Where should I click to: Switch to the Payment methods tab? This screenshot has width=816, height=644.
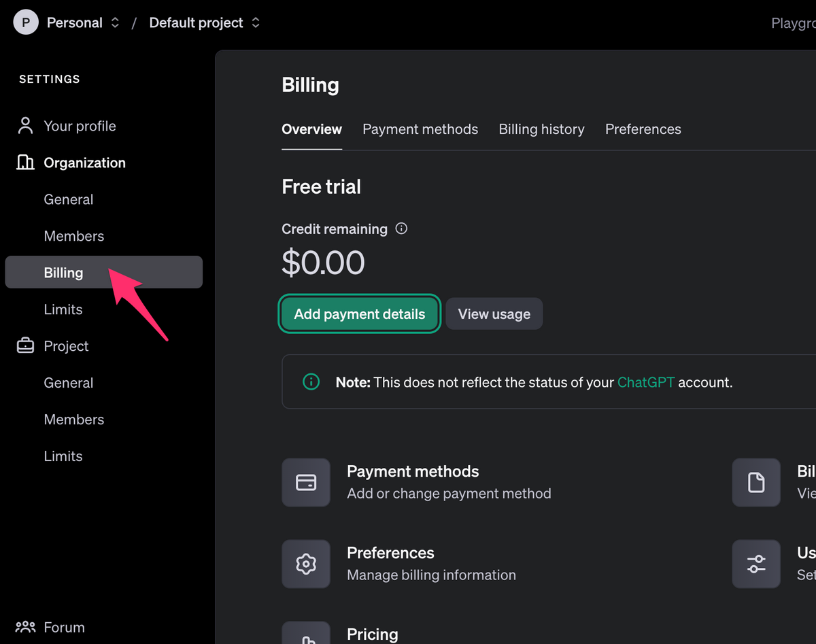pos(420,129)
